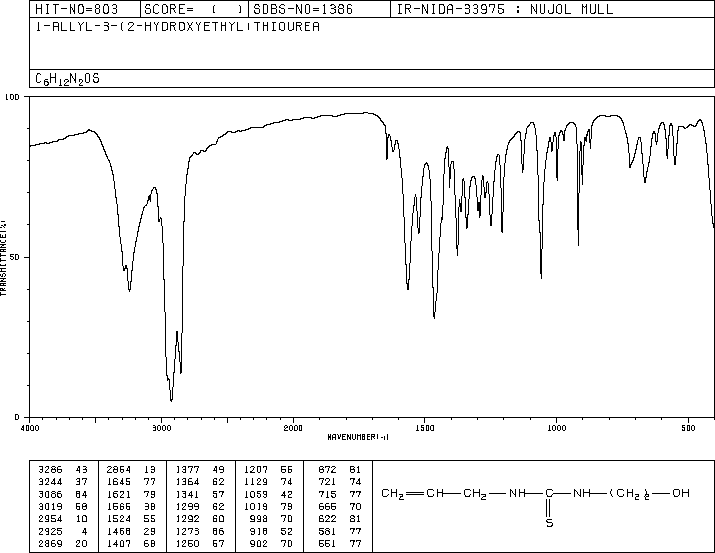Click the 500 x-axis tick label
Screen dimensions: 715x553
pyautogui.click(x=688, y=428)
